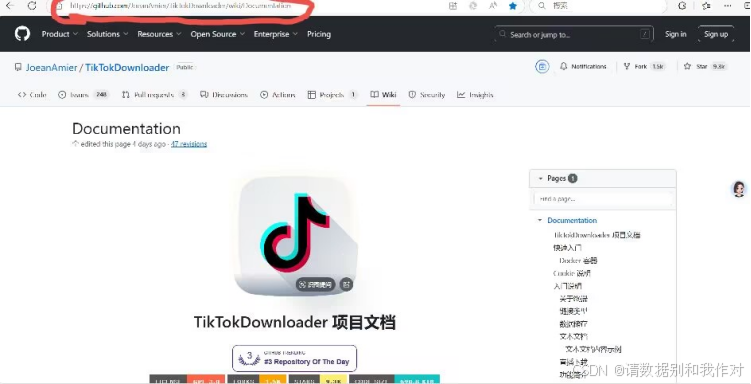
Task: Jump to the Docker 容器 section
Action: pyautogui.click(x=578, y=261)
